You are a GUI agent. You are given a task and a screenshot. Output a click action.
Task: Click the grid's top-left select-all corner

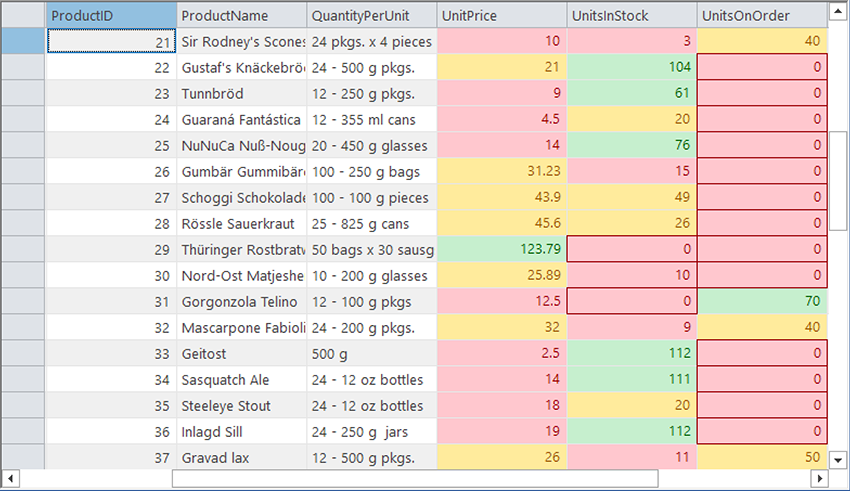point(24,16)
